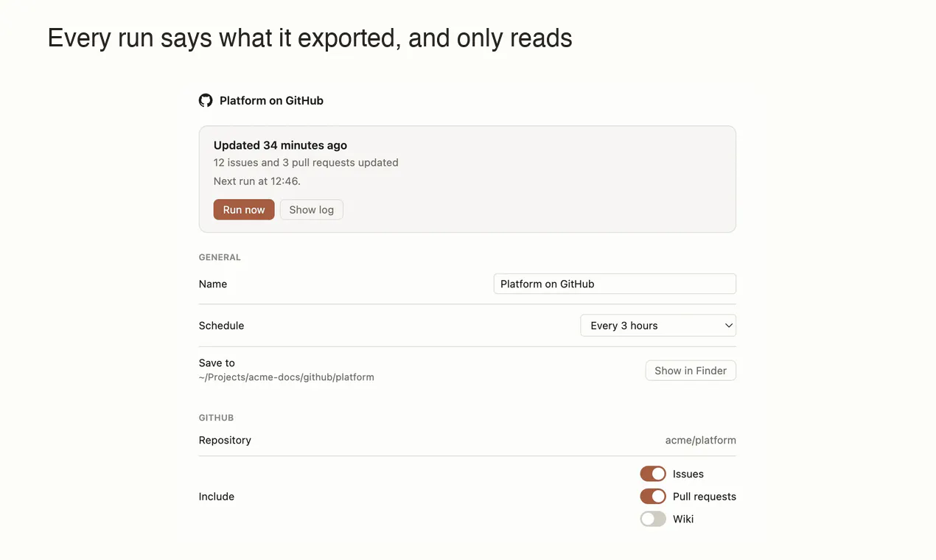
Task: Click the Wiki label text
Action: [x=683, y=519]
